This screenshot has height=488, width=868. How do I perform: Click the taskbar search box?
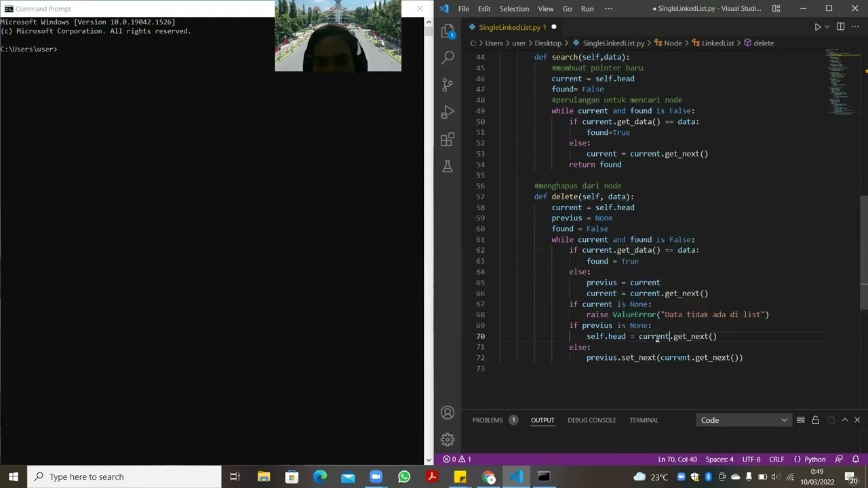click(124, 476)
